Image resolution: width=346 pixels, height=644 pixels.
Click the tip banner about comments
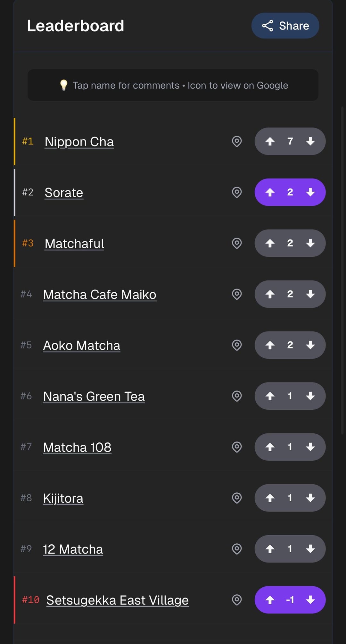pyautogui.click(x=173, y=85)
